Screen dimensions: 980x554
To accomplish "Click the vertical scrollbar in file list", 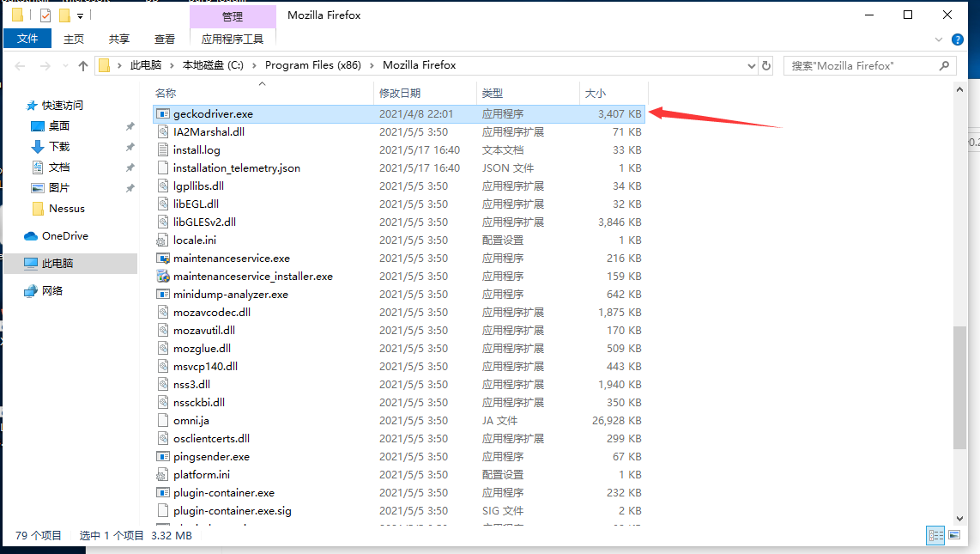I will click(x=959, y=387).
